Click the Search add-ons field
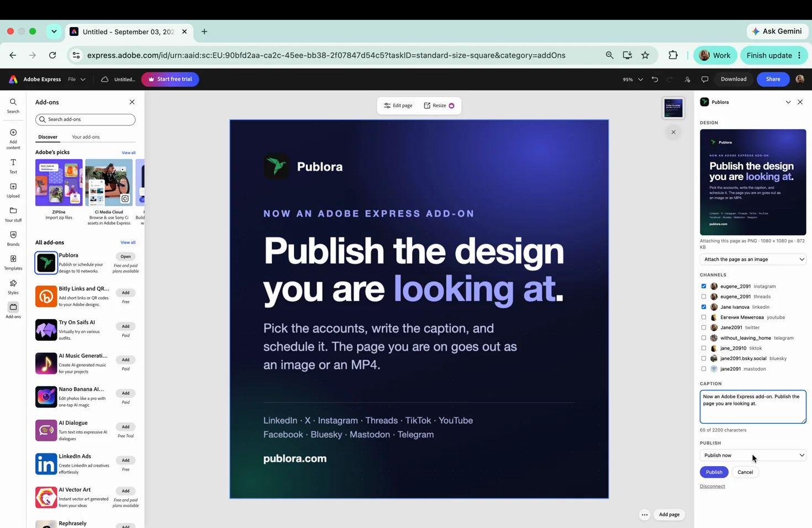The width and height of the screenshot is (812, 528). coord(86,119)
